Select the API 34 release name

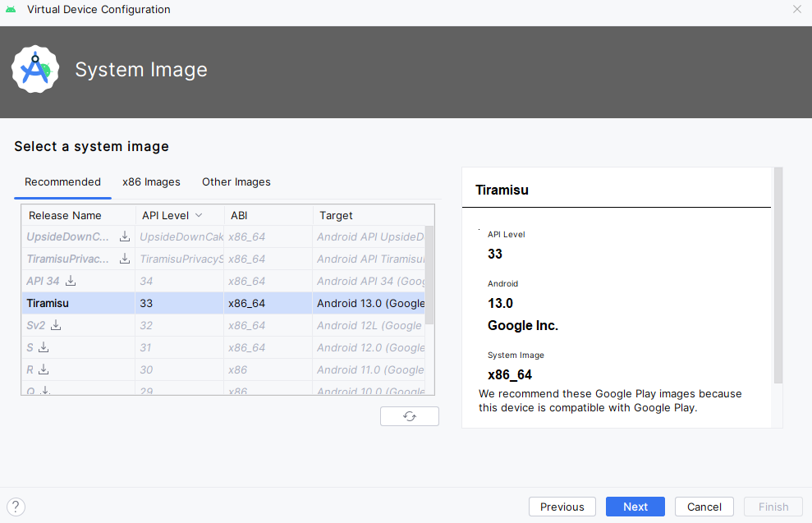coord(43,281)
